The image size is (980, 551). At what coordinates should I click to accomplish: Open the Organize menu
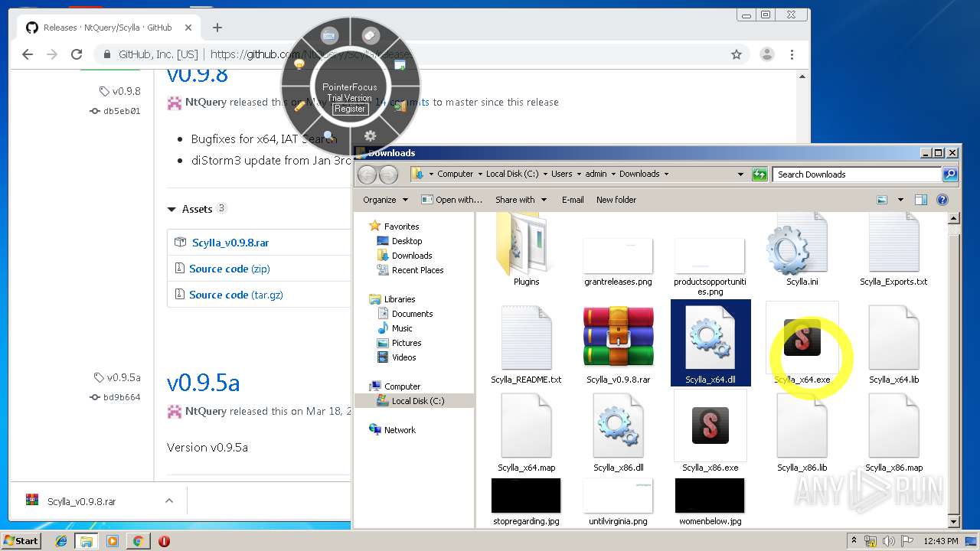(x=385, y=200)
